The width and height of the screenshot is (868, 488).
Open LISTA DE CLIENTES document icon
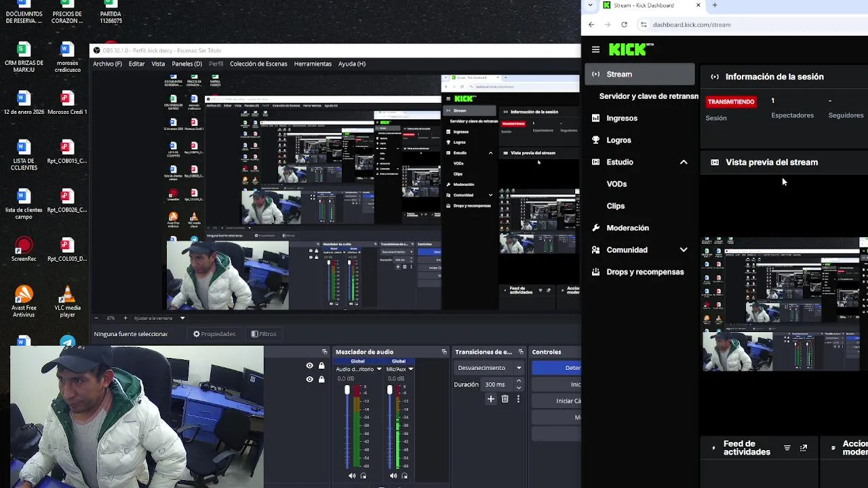click(x=24, y=155)
